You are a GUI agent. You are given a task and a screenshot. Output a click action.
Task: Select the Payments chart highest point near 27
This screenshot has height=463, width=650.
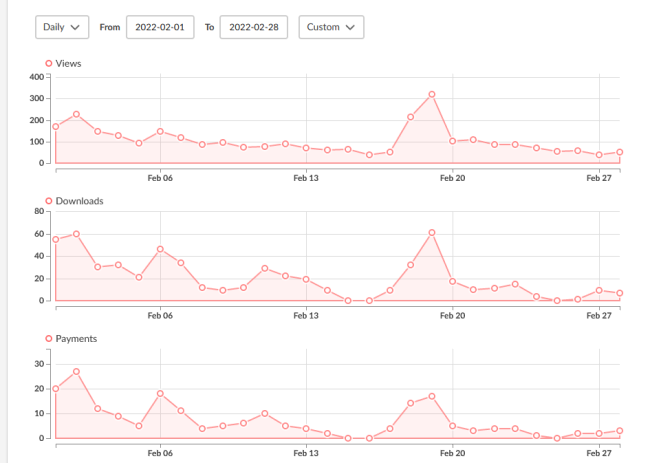click(76, 372)
